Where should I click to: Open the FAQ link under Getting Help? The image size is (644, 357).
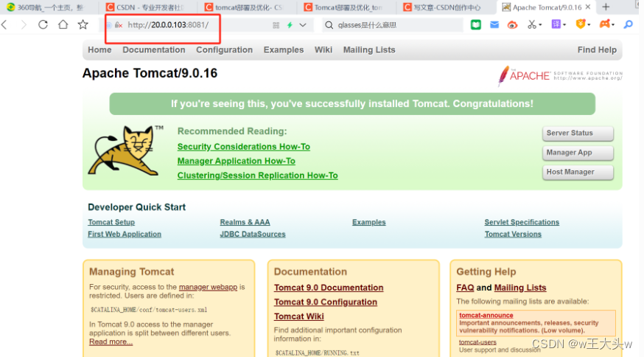465,288
